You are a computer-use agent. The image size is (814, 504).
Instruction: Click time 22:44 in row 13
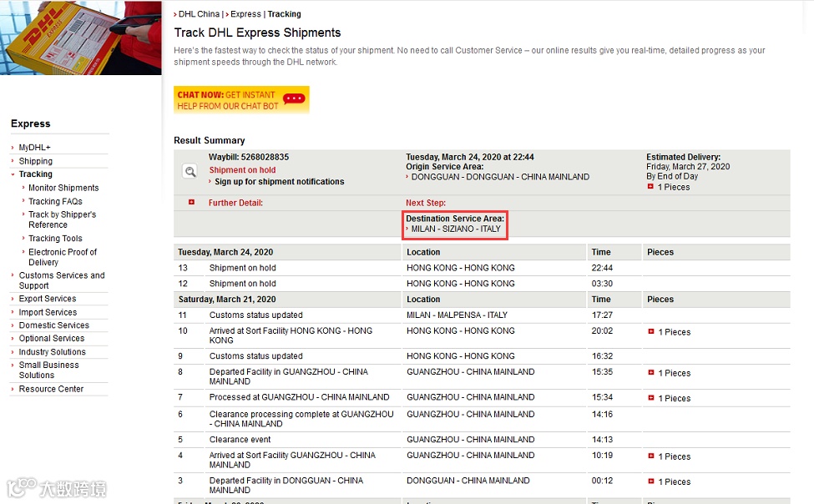tap(602, 268)
